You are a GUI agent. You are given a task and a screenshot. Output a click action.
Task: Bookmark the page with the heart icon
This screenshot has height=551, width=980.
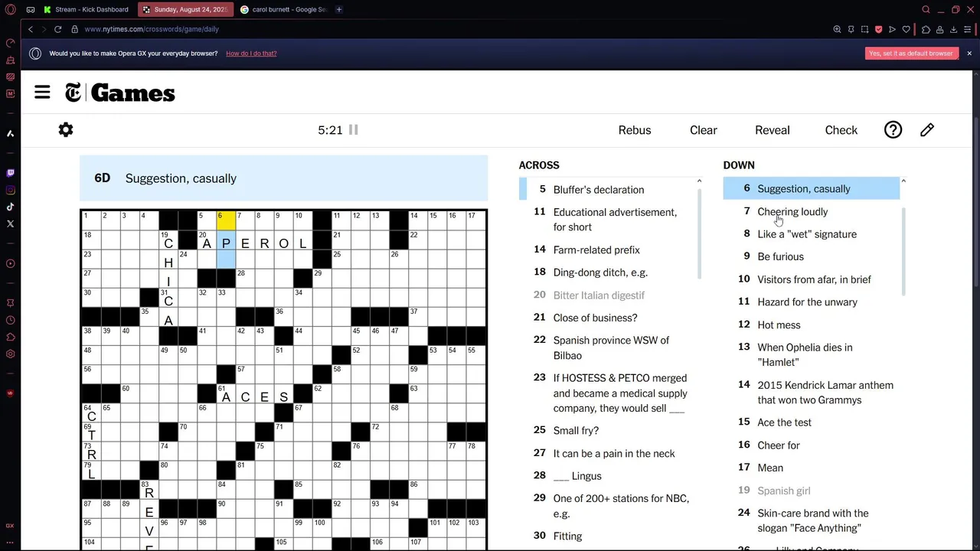coord(906,29)
